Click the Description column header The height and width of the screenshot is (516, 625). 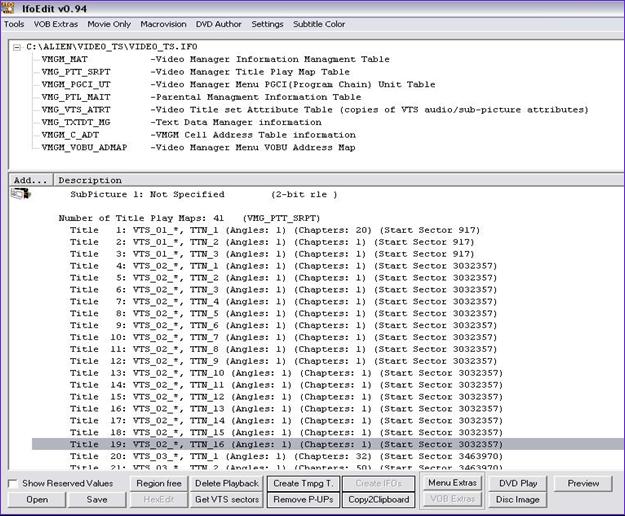[x=83, y=180]
